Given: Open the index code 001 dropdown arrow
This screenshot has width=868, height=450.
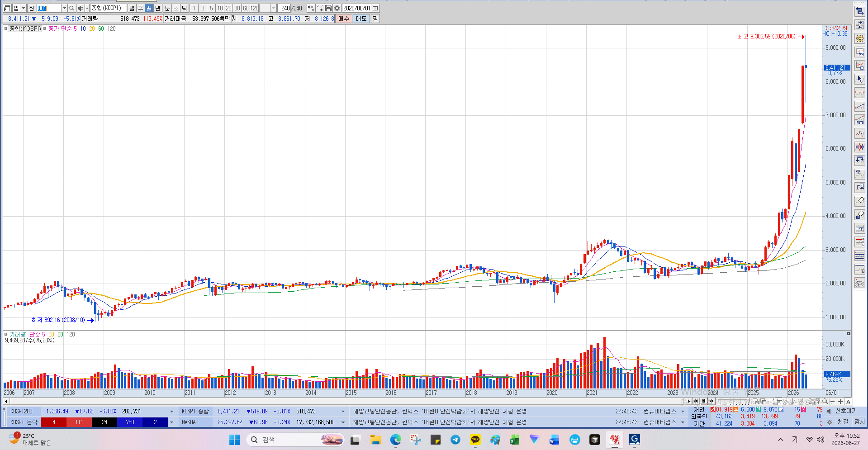Looking at the screenshot, I should coord(64,8).
